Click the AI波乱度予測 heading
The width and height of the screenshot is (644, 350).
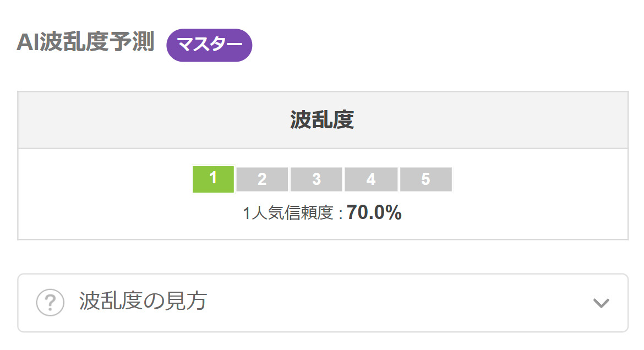(85, 42)
